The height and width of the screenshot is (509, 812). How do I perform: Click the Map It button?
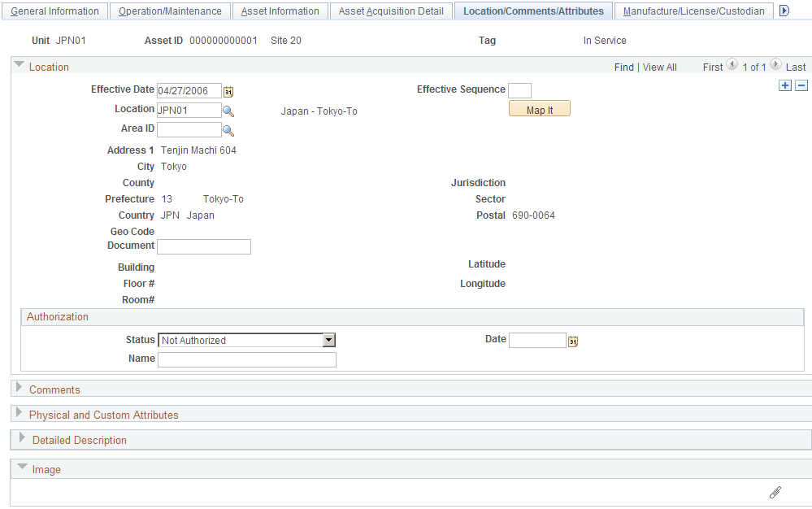(x=540, y=109)
